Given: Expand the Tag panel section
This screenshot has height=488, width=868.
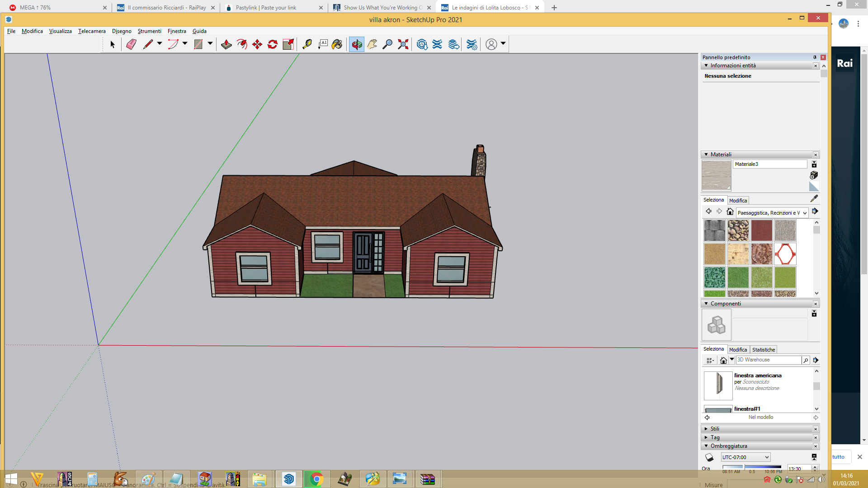Looking at the screenshot, I should (706, 437).
